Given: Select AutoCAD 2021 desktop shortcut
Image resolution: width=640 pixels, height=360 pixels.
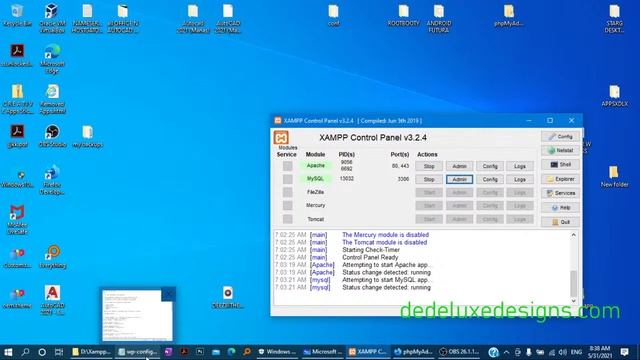Looking at the screenshot, I should click(52, 300).
